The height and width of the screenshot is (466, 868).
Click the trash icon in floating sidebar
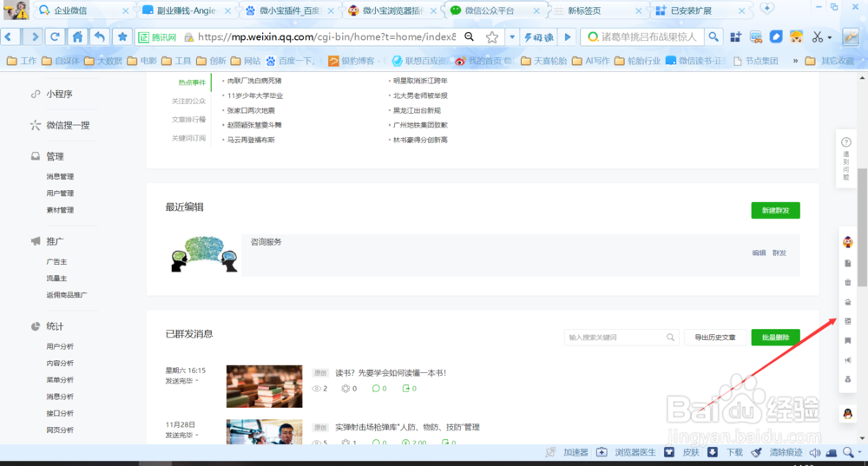tap(847, 282)
